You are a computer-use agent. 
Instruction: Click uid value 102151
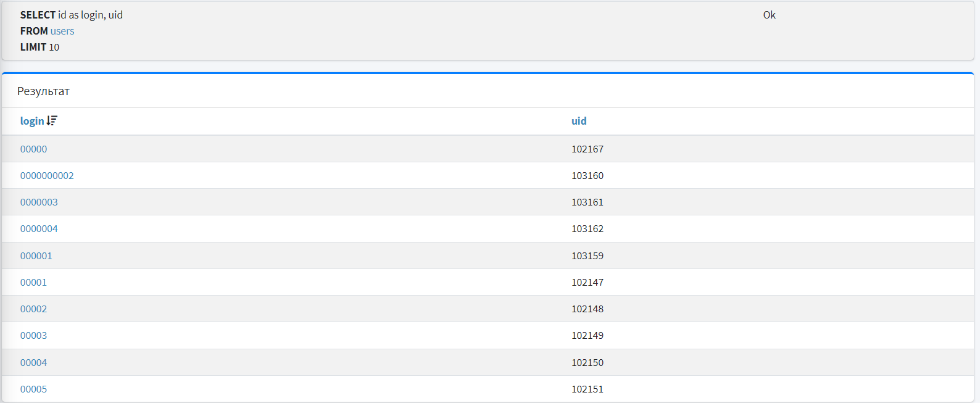[x=587, y=389]
